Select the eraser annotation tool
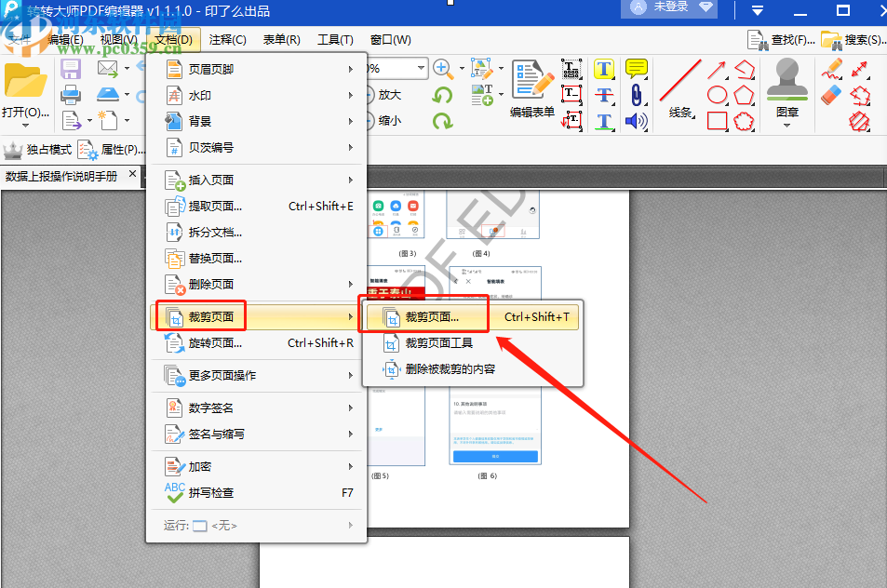 point(829,93)
